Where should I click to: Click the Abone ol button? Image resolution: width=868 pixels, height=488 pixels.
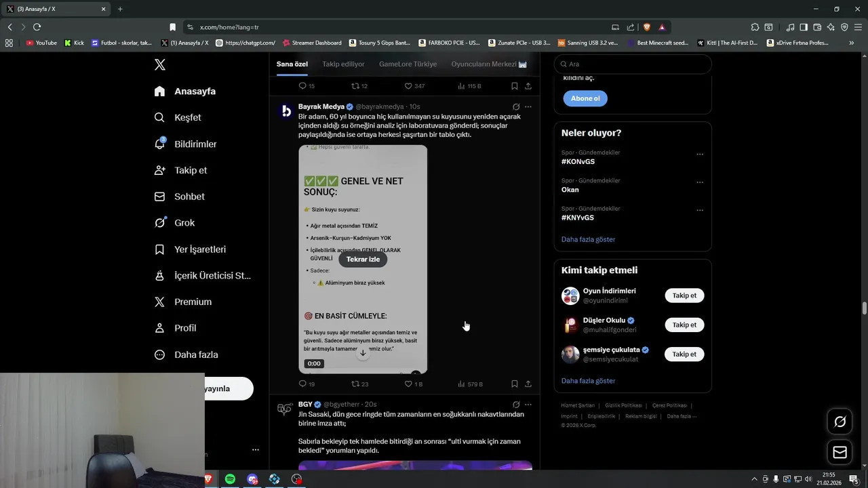coord(585,98)
